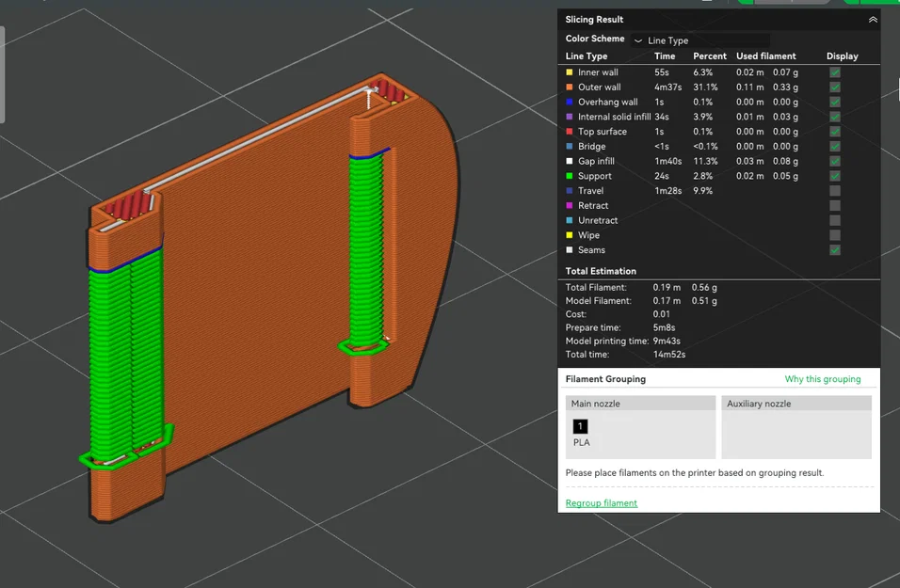Open the Color Scheme Line Type dropdown
Screen dimensions: 900x588
[x=700, y=40]
